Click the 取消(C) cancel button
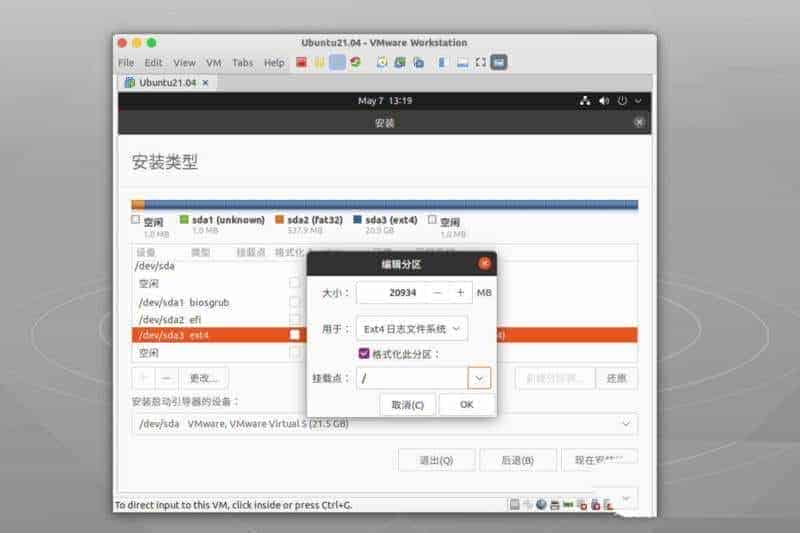Image resolution: width=800 pixels, height=533 pixels. (x=408, y=404)
